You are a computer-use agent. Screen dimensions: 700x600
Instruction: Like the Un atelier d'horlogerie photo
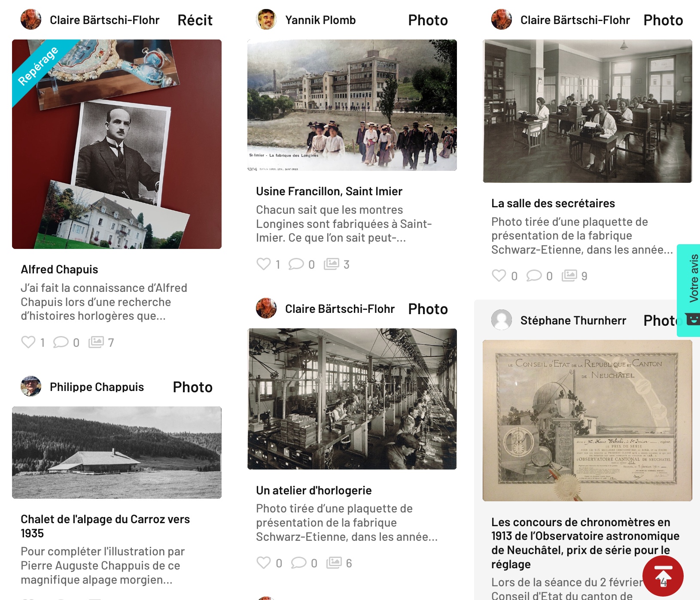pos(263,563)
